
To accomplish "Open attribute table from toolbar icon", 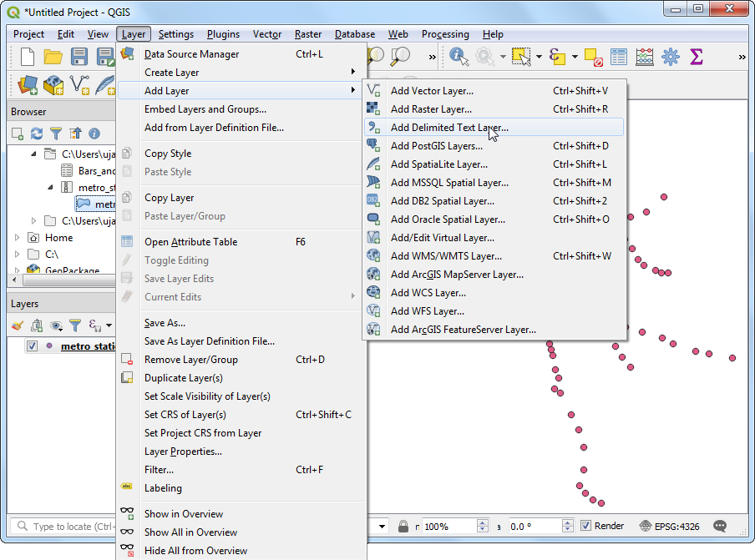I will click(x=618, y=57).
